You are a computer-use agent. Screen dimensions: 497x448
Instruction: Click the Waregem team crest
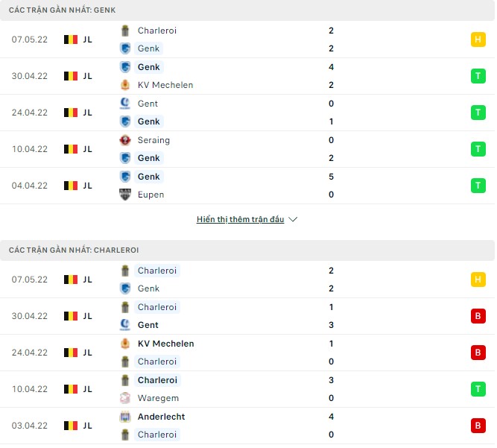(125, 398)
